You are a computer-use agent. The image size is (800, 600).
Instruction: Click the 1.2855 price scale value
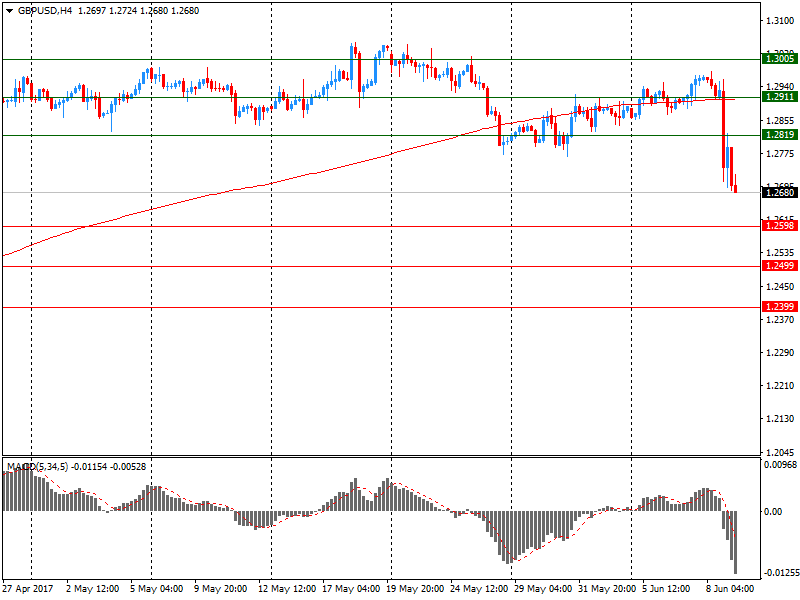click(x=780, y=121)
